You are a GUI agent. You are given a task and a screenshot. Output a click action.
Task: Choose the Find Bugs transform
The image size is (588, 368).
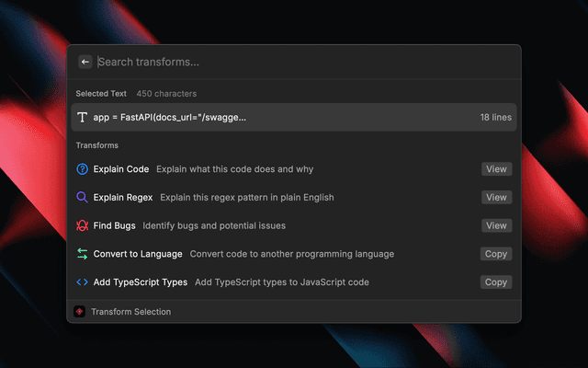pos(114,225)
